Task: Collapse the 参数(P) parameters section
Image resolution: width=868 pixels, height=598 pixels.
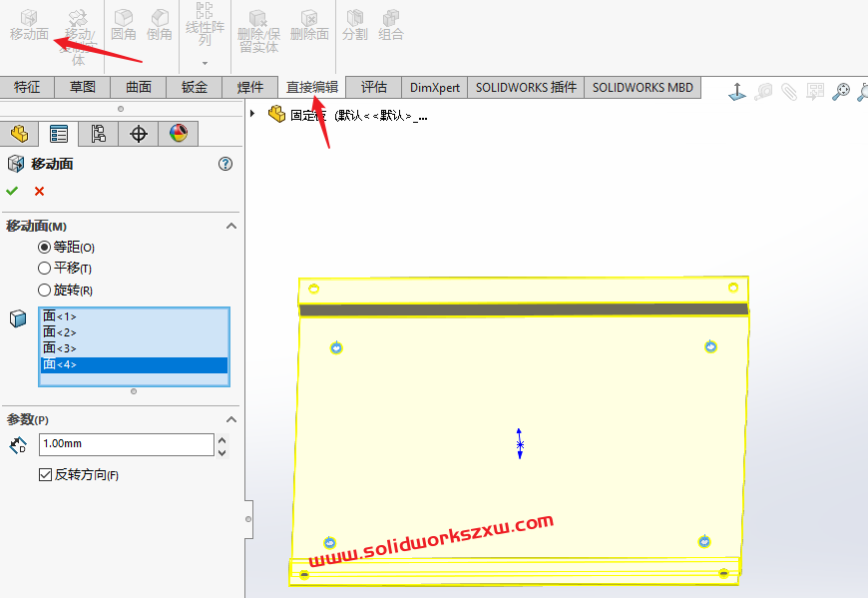Action: [x=231, y=419]
